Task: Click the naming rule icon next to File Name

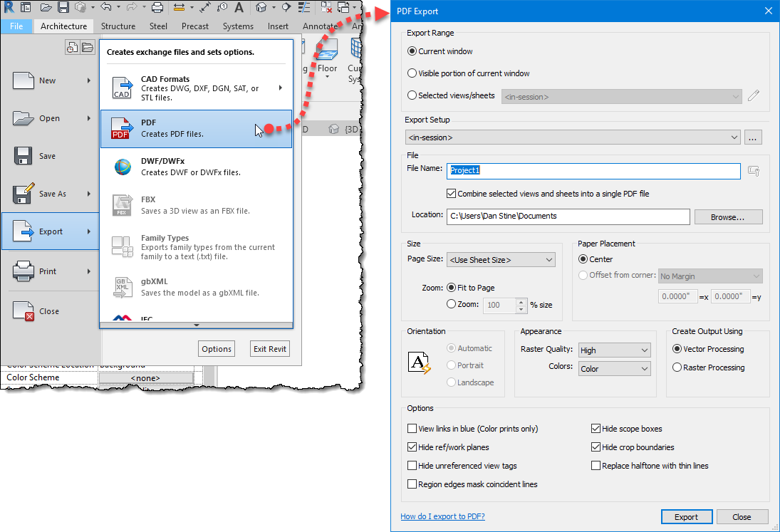Action: [754, 172]
